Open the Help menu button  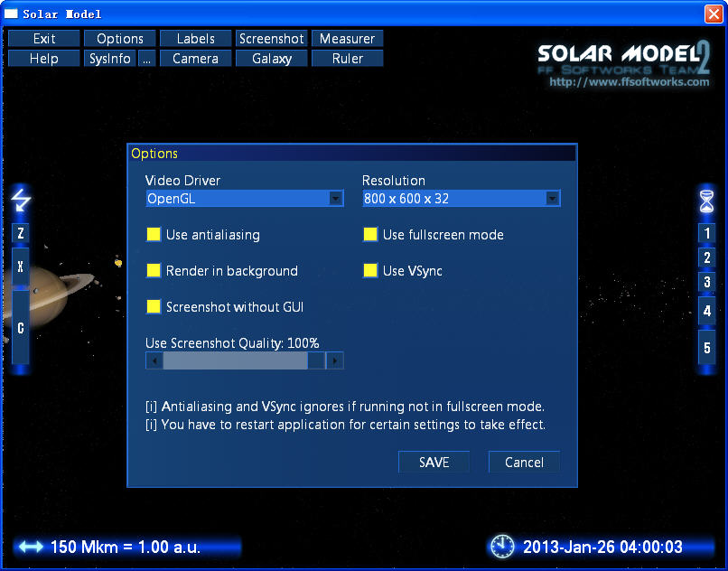click(44, 59)
